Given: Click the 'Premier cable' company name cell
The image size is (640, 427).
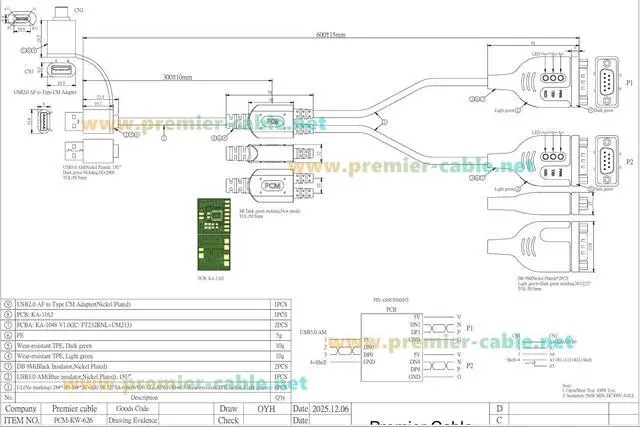Looking at the screenshot, I should [74, 409].
